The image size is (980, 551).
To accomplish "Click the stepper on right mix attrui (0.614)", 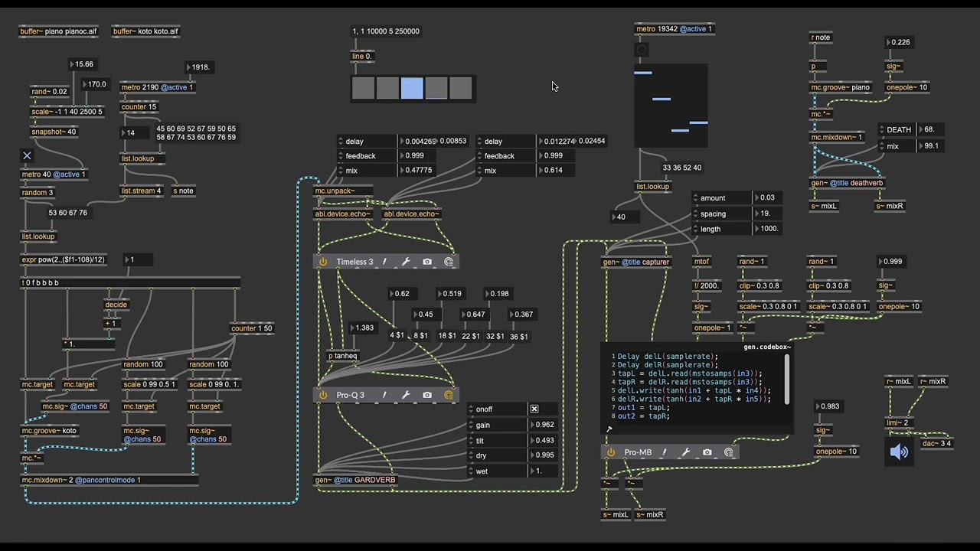I will pyautogui.click(x=479, y=171).
